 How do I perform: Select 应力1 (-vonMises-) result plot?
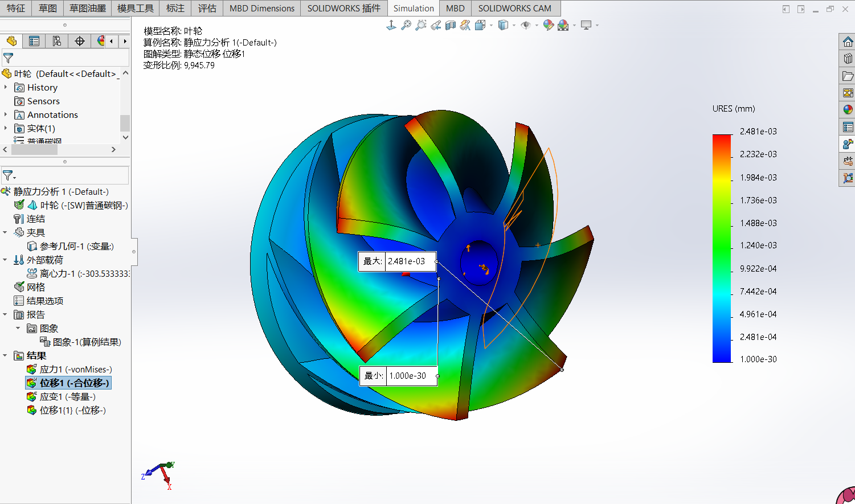click(x=69, y=369)
